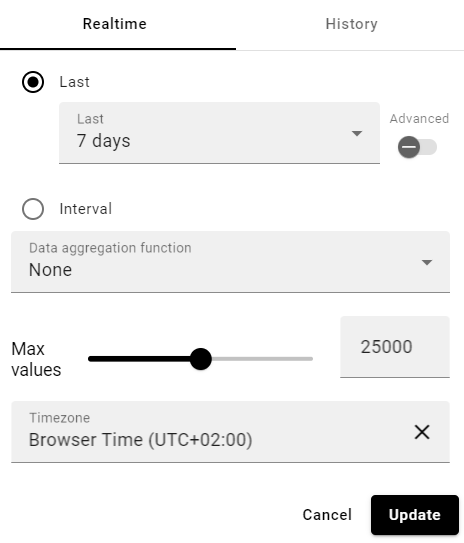Click the Last option label beside radio
The width and height of the screenshot is (464, 543).
point(74,82)
